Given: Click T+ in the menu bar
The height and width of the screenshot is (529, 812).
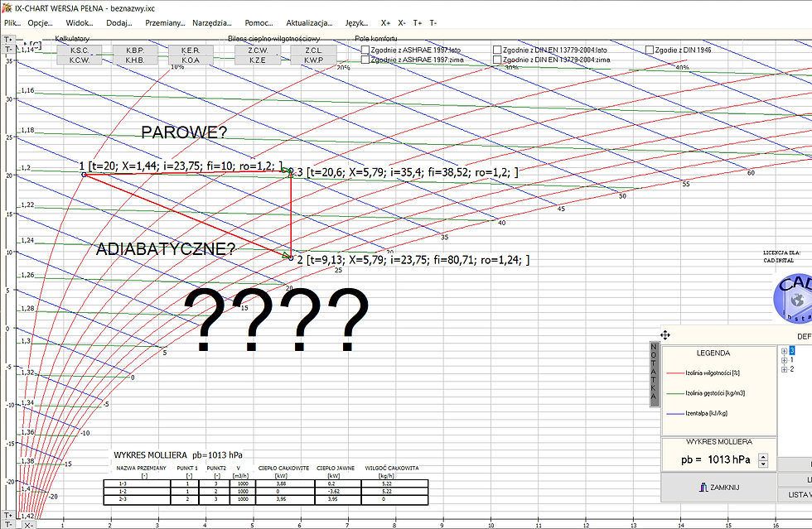Looking at the screenshot, I should pos(418,23).
